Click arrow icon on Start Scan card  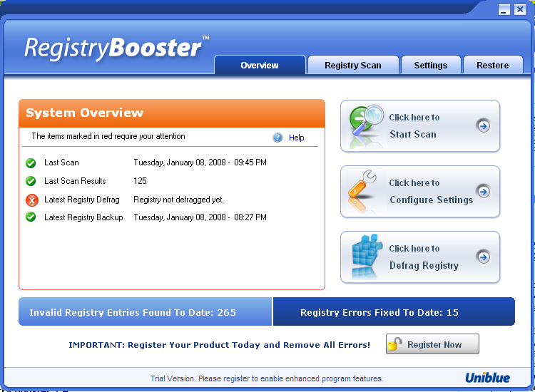click(x=483, y=126)
